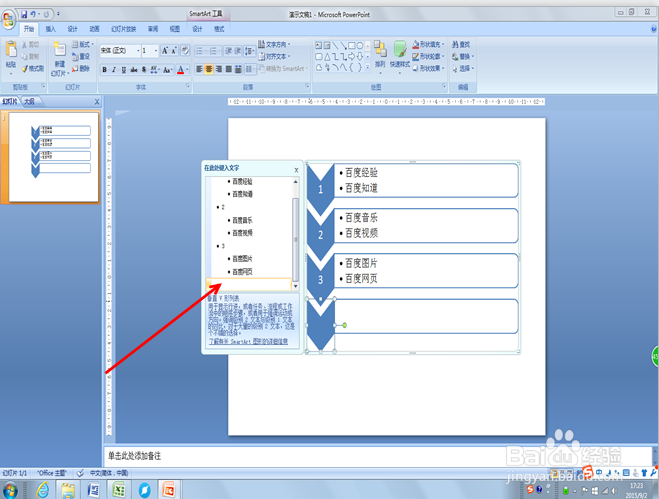Expand the 版式 layout dropdown
The image size is (659, 499).
83,44
